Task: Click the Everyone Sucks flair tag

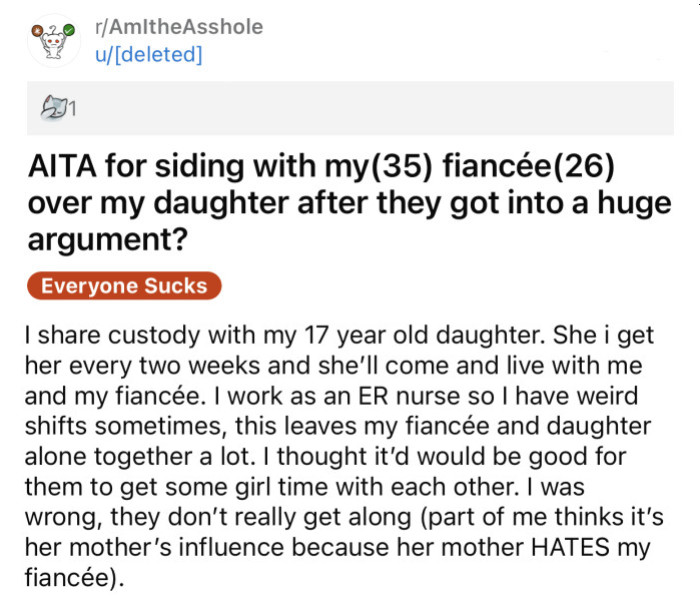Action: (x=124, y=286)
